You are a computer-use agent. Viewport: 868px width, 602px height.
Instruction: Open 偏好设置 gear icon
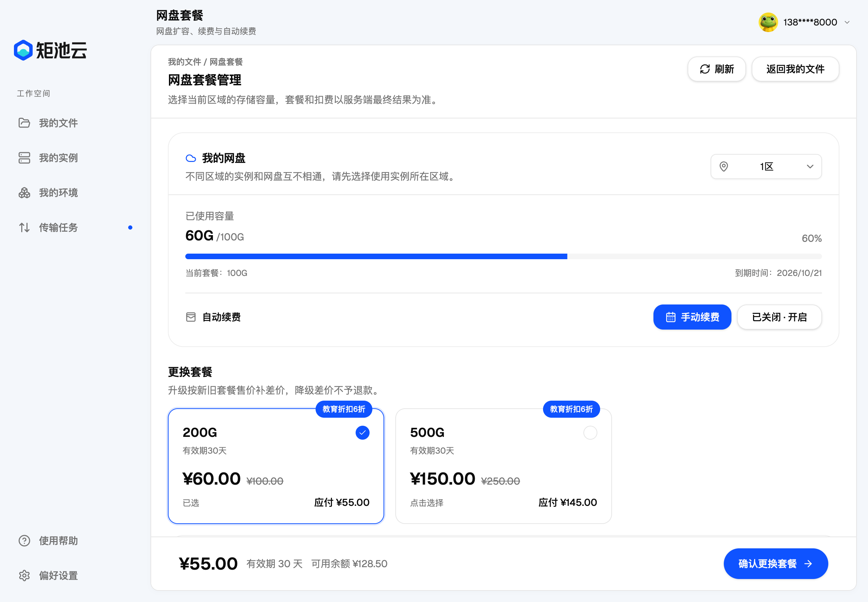[24, 576]
